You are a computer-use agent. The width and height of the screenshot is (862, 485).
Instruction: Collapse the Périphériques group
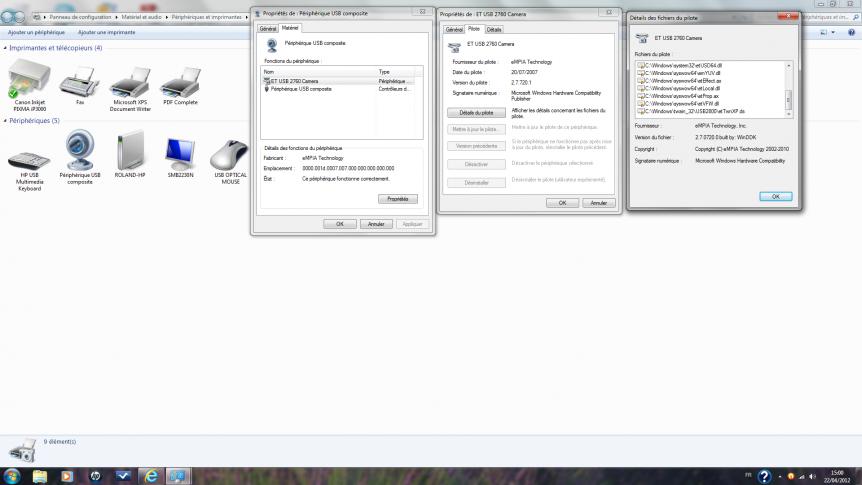click(5, 121)
